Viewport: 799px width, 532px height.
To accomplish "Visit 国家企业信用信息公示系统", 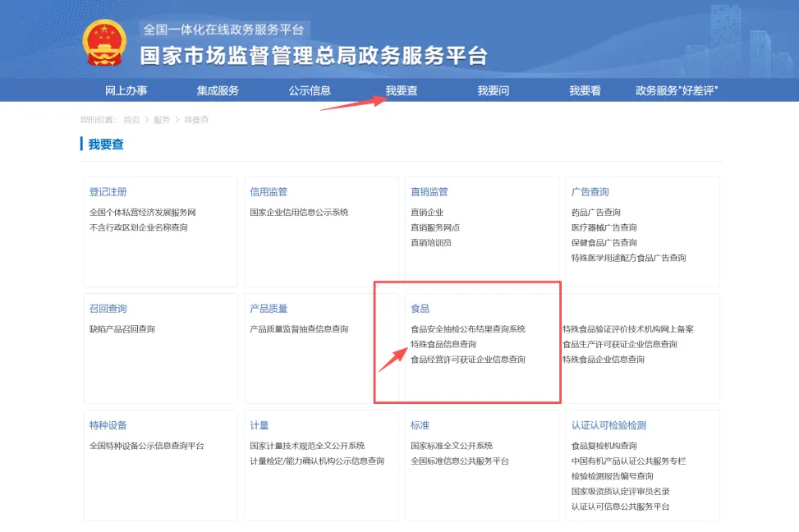I will pos(301,211).
